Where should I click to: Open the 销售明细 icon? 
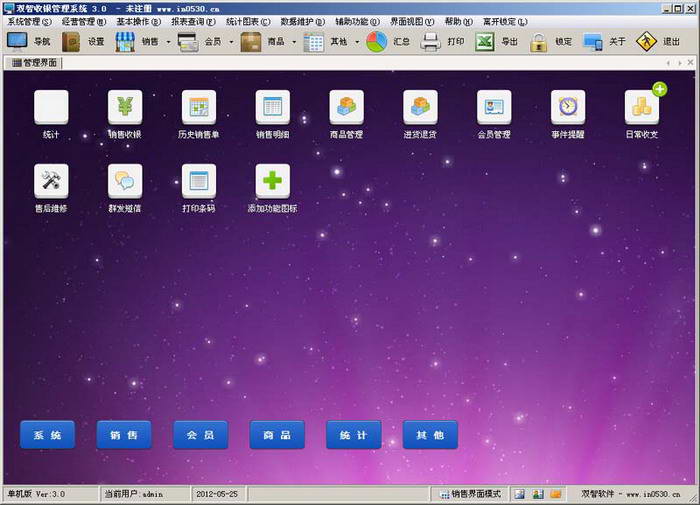click(272, 107)
